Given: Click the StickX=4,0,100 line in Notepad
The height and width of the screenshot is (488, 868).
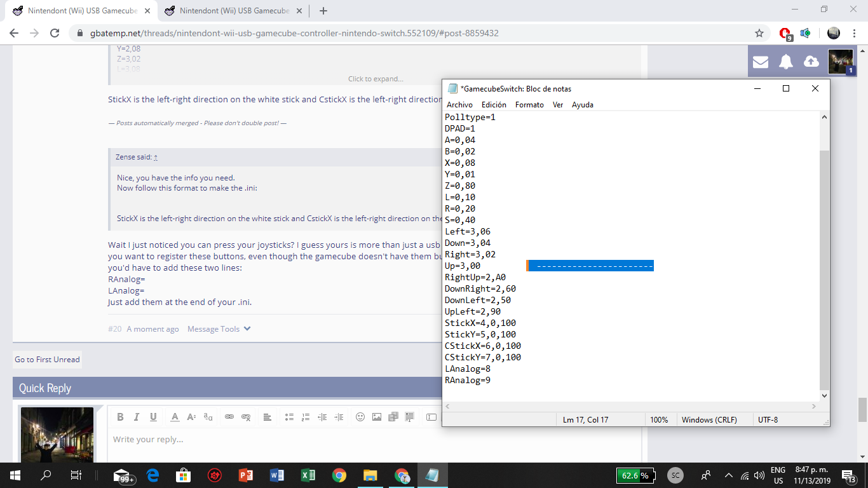Looking at the screenshot, I should (x=480, y=323).
